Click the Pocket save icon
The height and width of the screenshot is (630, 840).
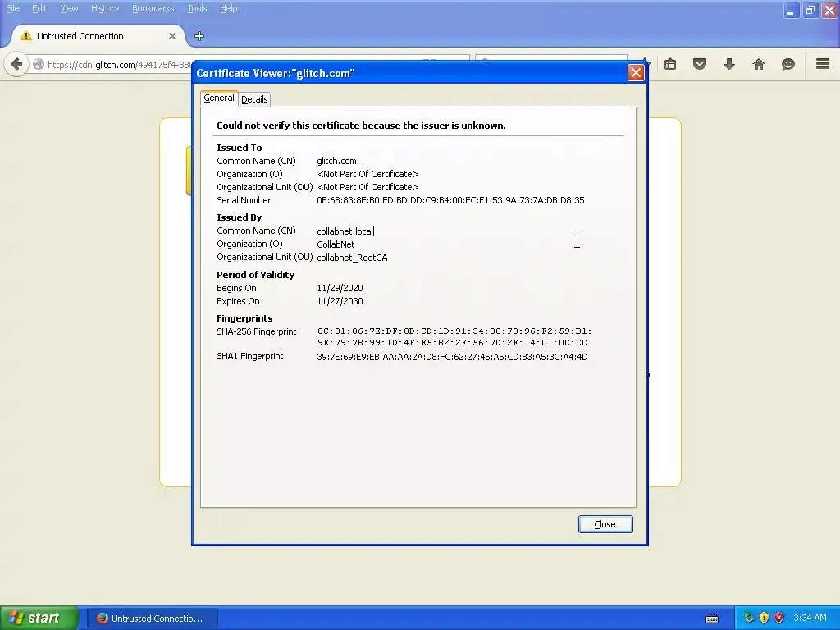(700, 64)
